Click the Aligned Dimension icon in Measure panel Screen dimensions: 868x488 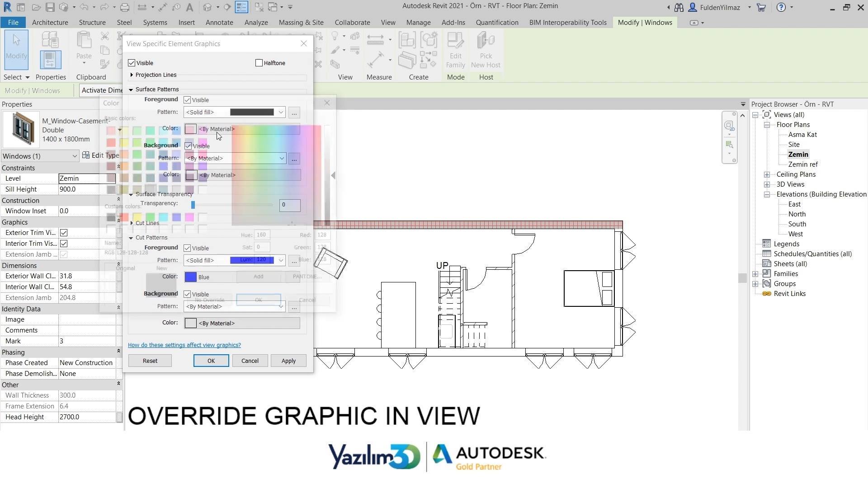click(375, 59)
